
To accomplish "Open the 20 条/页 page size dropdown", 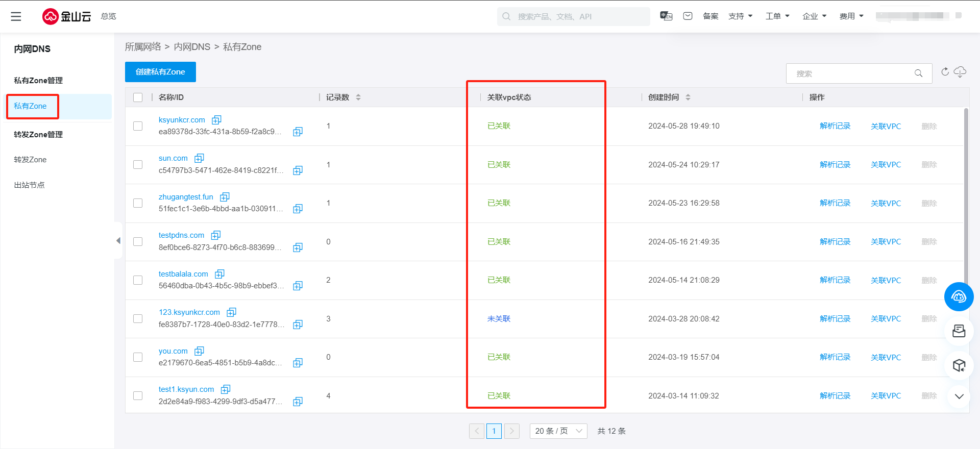I will 558,431.
